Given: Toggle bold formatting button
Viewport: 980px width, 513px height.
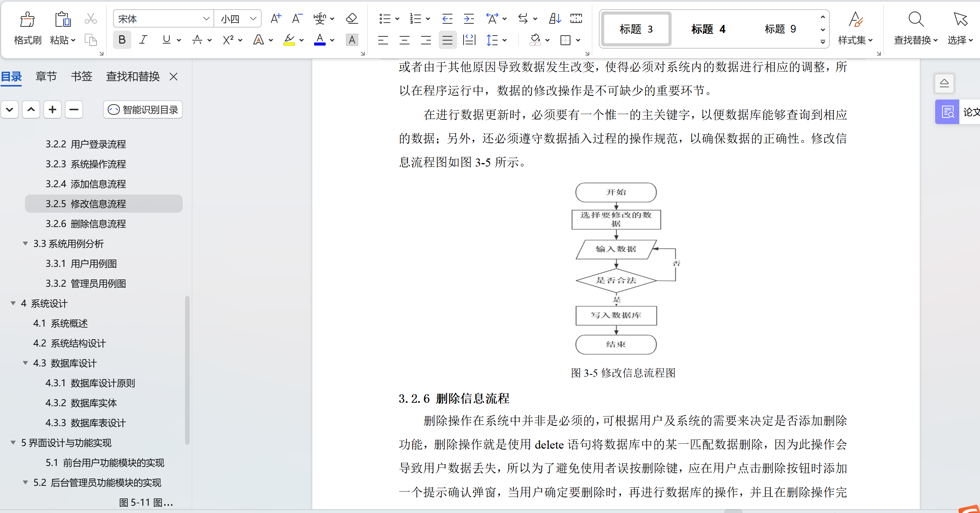Looking at the screenshot, I should point(122,40).
